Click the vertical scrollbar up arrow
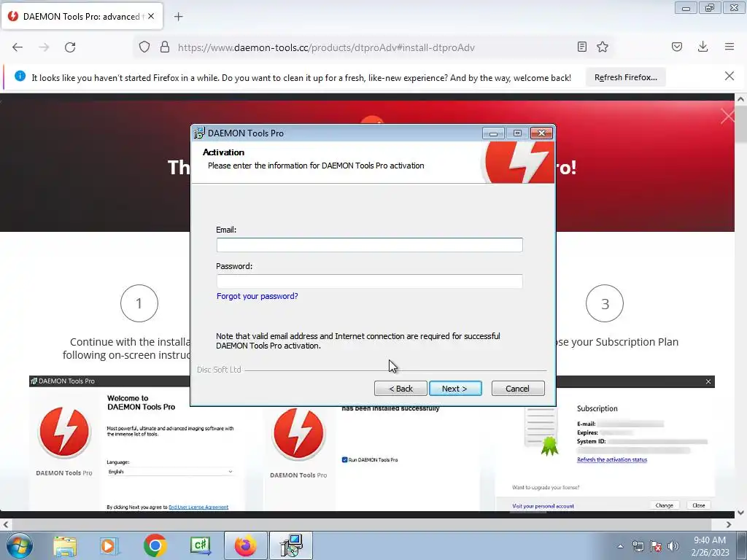Image resolution: width=747 pixels, height=560 pixels. click(x=740, y=99)
